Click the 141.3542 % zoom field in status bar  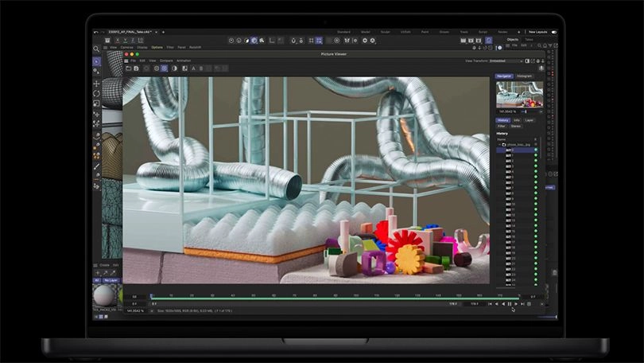coord(136,310)
